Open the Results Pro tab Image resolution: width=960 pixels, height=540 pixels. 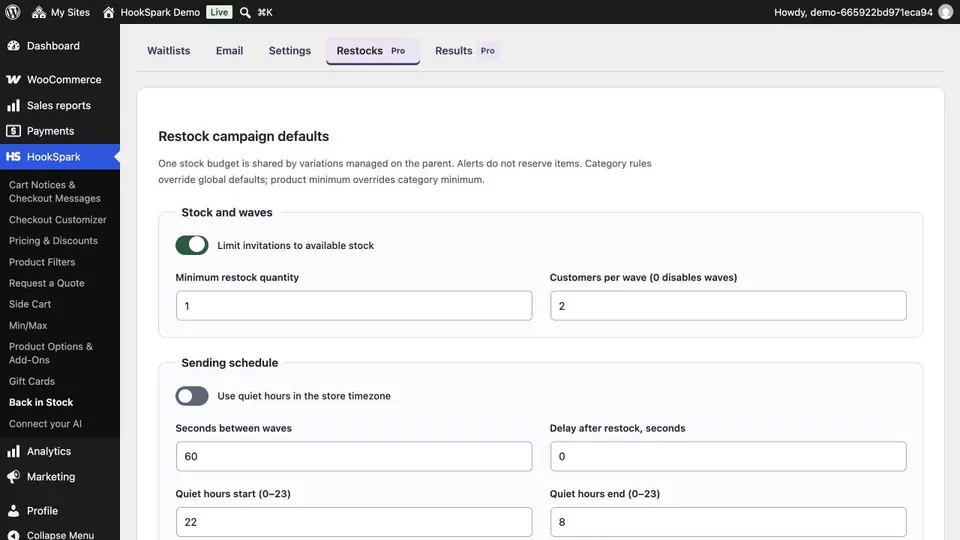pos(465,51)
